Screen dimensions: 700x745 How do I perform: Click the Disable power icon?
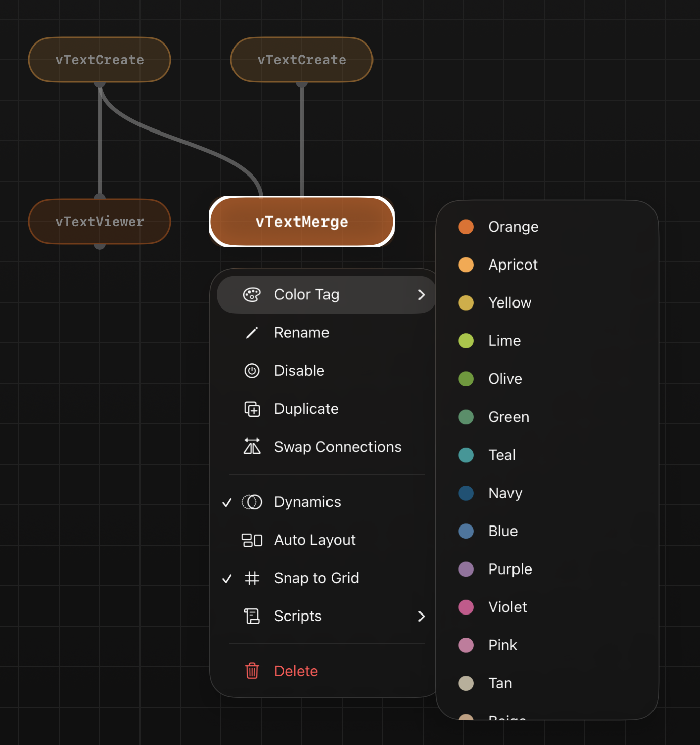point(252,371)
